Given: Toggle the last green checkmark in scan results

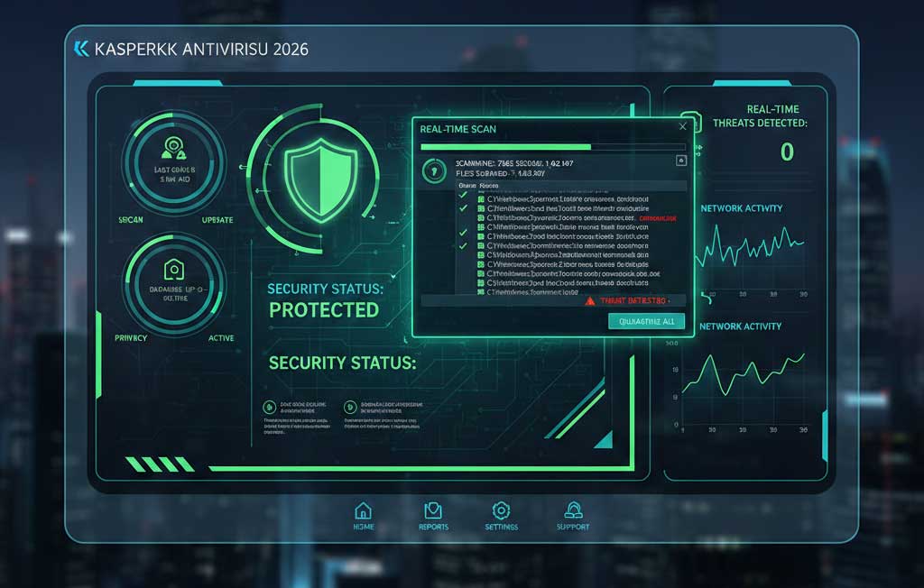Looking at the screenshot, I should [x=463, y=245].
